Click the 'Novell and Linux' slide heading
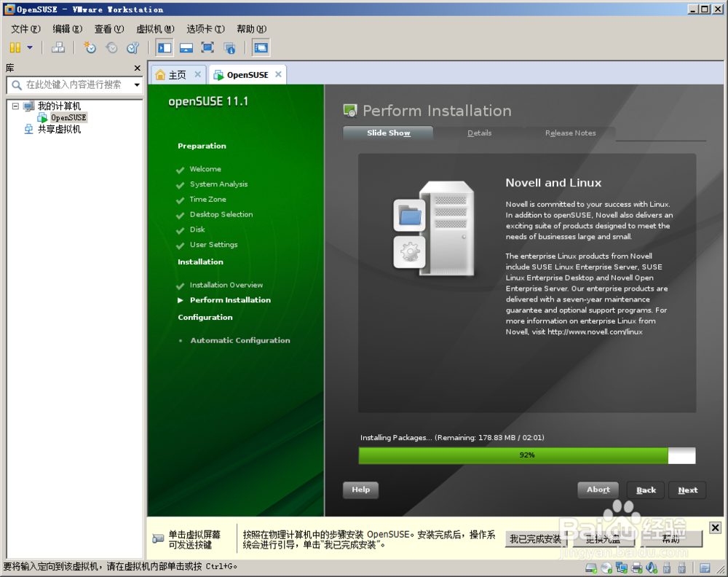 pos(553,183)
